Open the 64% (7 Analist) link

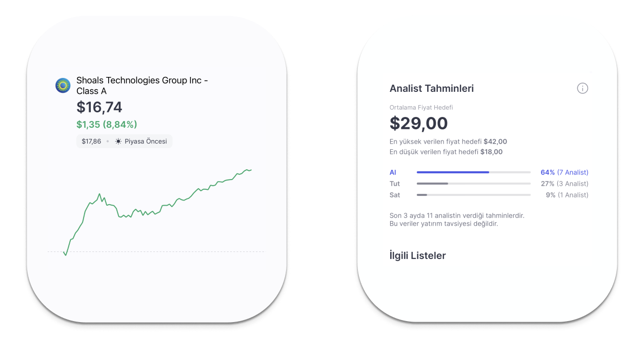point(565,172)
